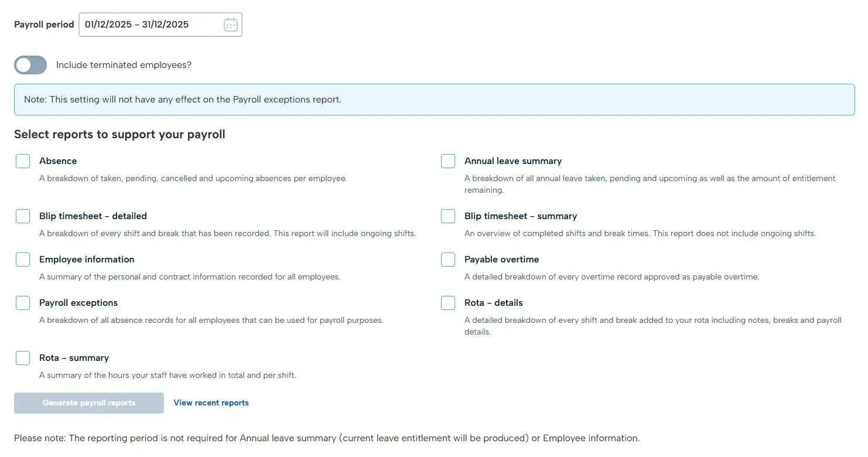Check the Payroll exceptions report box
Screen dimensions: 868x457
(x=23, y=303)
